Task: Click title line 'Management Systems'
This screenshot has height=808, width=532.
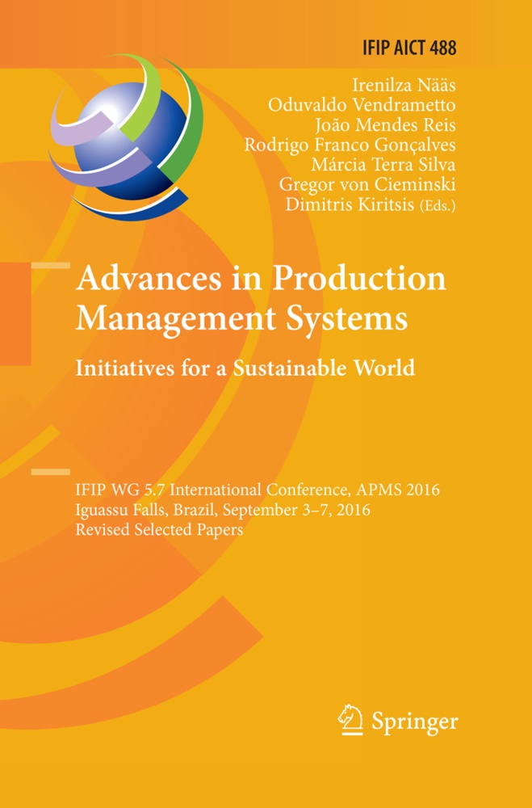Action: pos(241,318)
